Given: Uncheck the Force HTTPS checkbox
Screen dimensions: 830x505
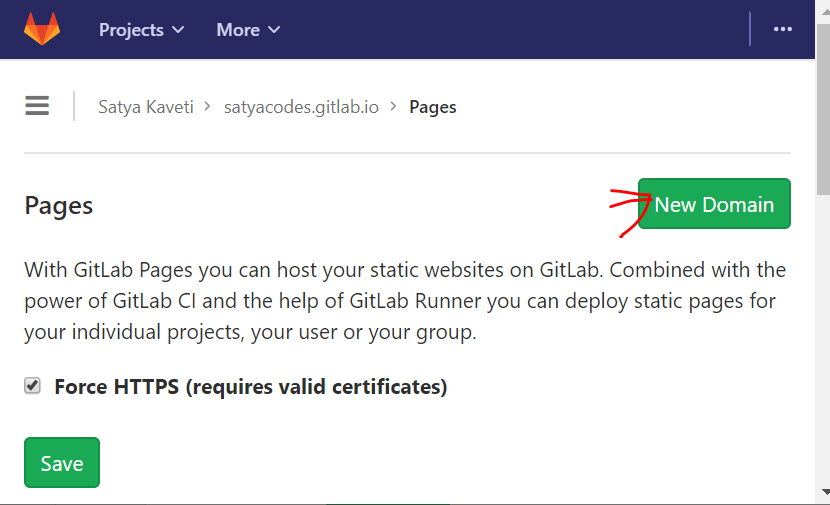Looking at the screenshot, I should pyautogui.click(x=33, y=386).
